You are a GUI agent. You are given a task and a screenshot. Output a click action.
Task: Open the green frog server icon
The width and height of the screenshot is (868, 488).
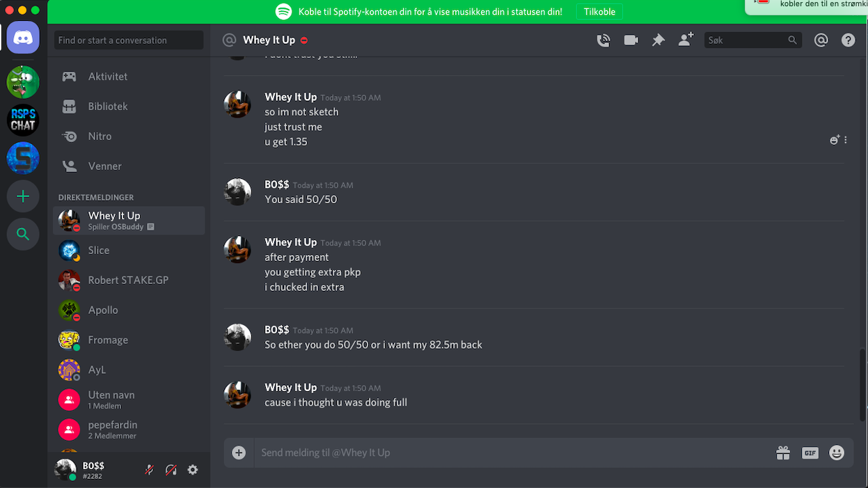tap(23, 82)
